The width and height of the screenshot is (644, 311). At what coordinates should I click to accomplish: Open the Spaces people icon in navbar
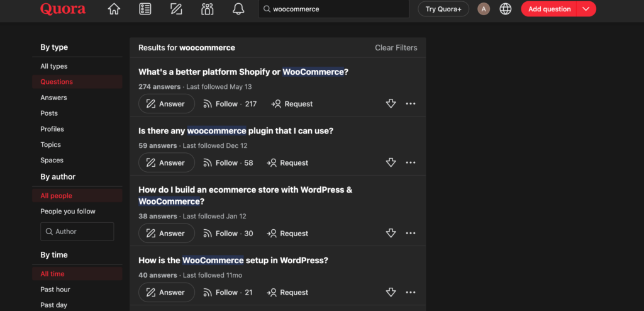tap(208, 9)
